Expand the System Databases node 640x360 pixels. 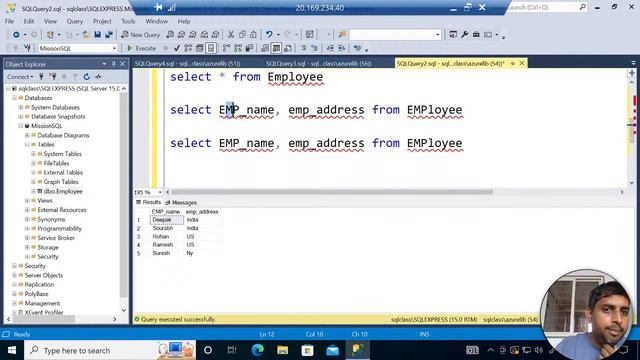(x=21, y=107)
